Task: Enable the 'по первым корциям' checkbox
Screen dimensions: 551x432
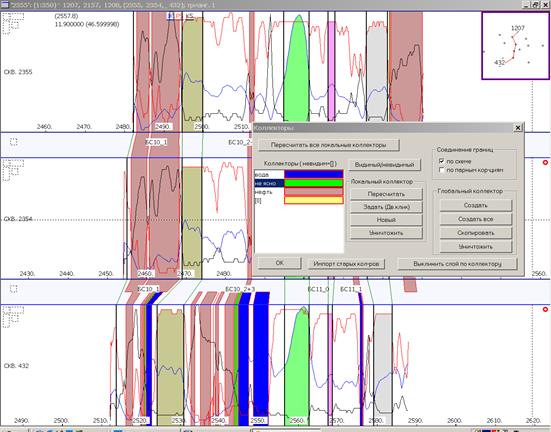Action: (442, 170)
